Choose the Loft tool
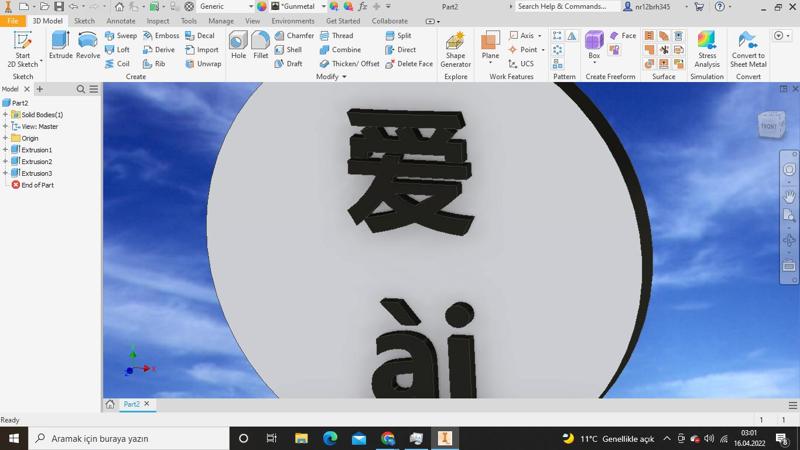The image size is (800, 450). click(117, 49)
